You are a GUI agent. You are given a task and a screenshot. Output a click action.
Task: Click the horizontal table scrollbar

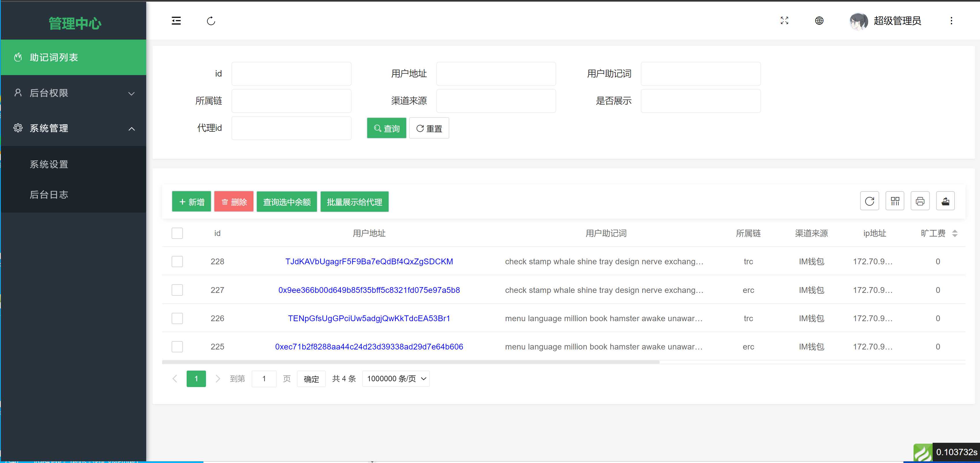point(411,362)
